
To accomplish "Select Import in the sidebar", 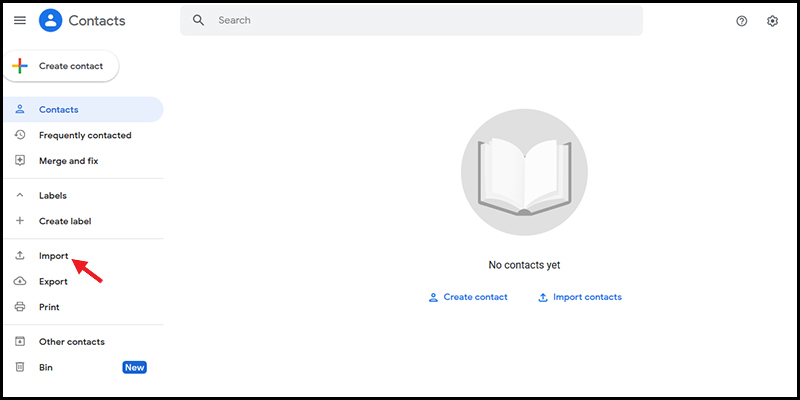I will (83, 256).
